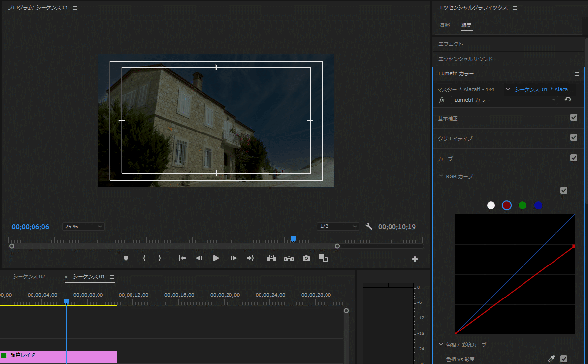Switch to the シーケンス 02 tab
588x364 pixels.
tap(29, 276)
